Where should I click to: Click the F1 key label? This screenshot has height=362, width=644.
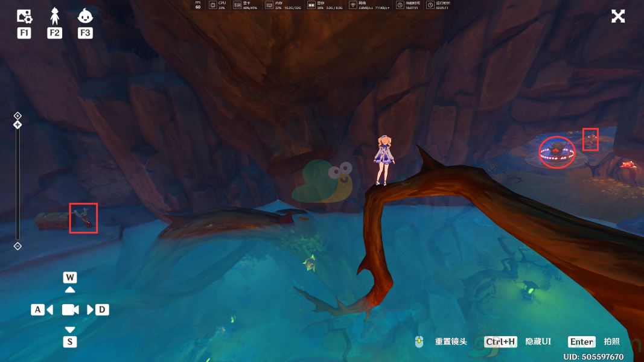click(24, 33)
